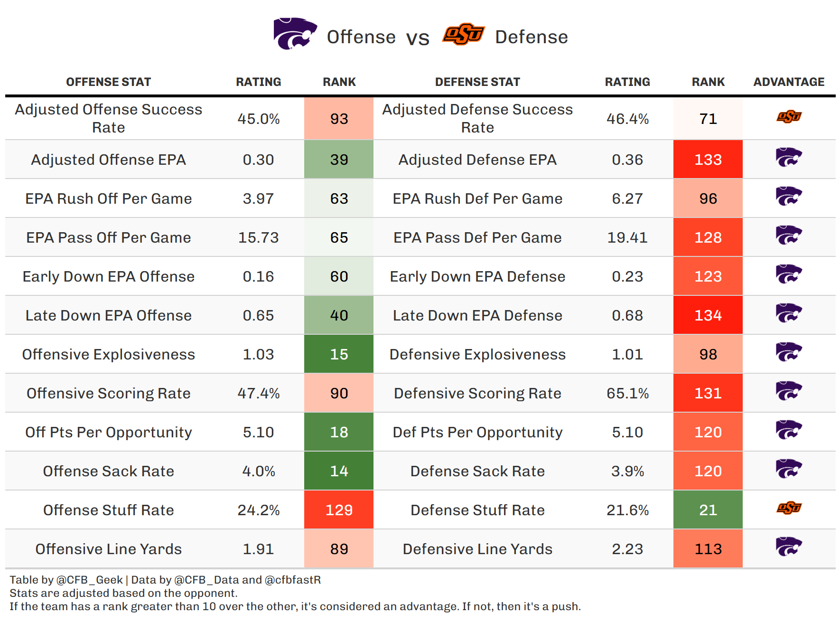Click the Wildcat advantage icon for Line Yards
The image size is (840, 623).
(x=789, y=547)
